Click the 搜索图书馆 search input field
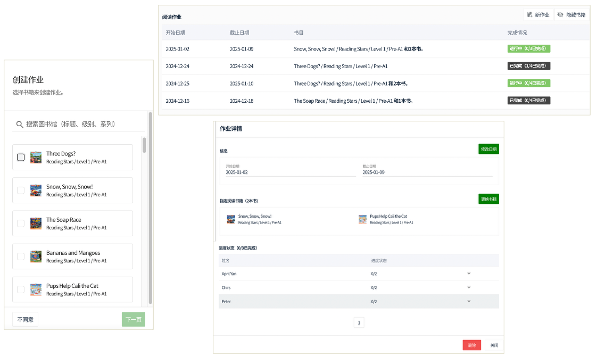The height and width of the screenshot is (364, 597). [x=84, y=124]
